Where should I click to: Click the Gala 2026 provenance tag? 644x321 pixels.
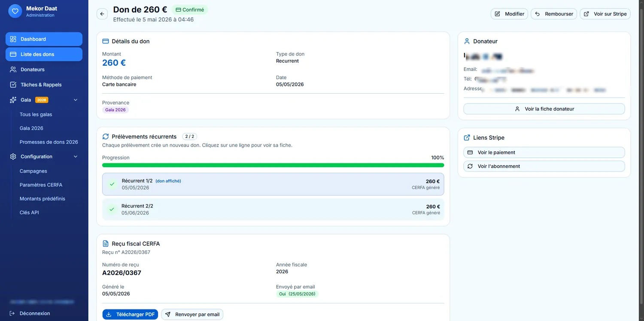pyautogui.click(x=115, y=110)
